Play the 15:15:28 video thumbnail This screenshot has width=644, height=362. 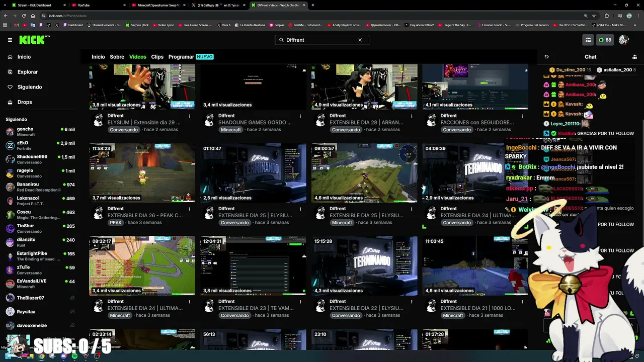point(364,266)
